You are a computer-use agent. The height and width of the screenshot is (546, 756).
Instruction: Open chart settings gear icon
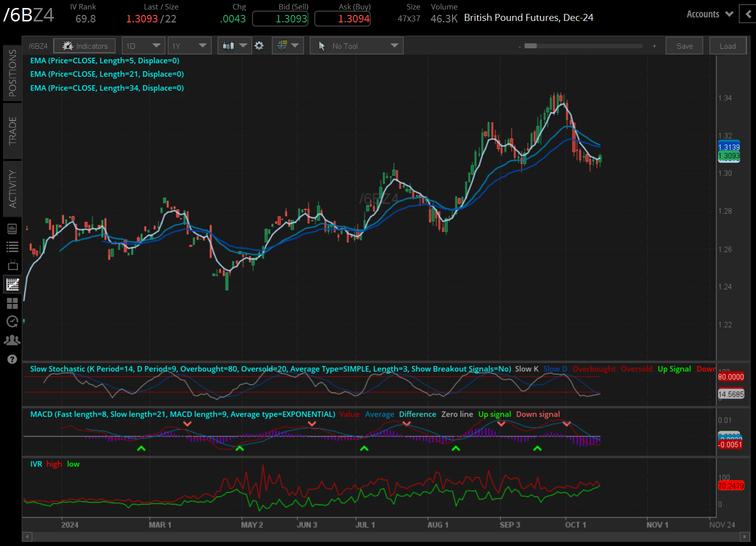pos(259,46)
